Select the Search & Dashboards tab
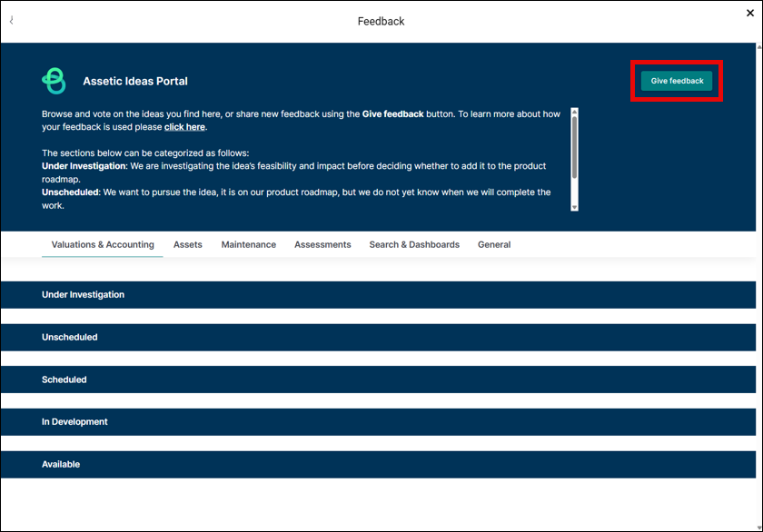This screenshot has height=532, width=763. 414,244
